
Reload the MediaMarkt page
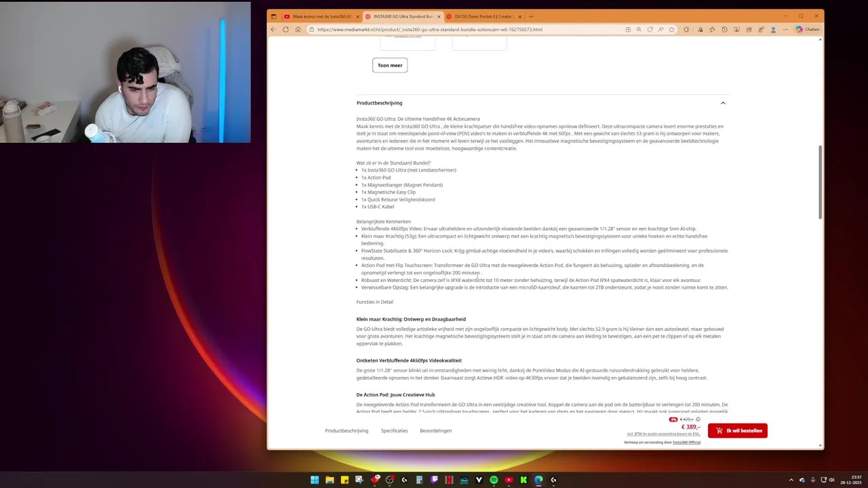285,29
